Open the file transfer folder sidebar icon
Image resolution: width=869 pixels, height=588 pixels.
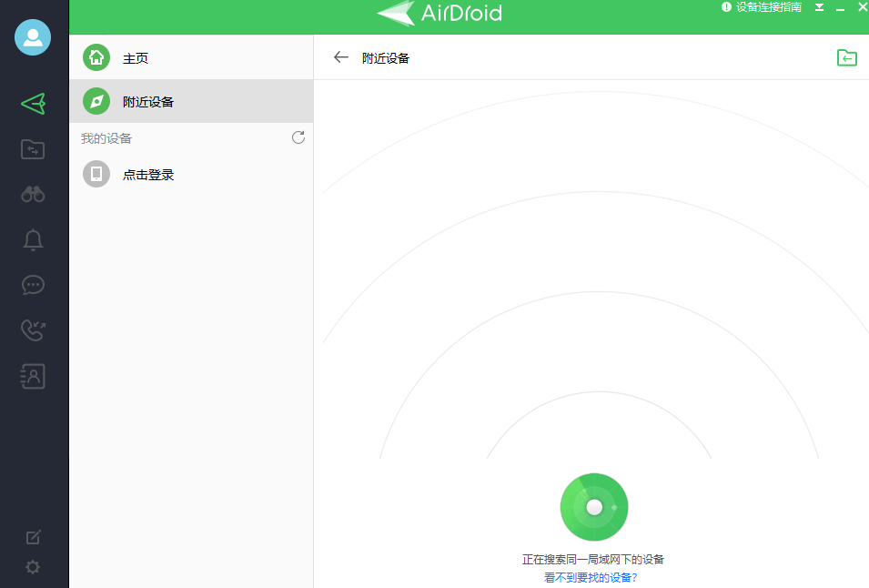coord(33,149)
